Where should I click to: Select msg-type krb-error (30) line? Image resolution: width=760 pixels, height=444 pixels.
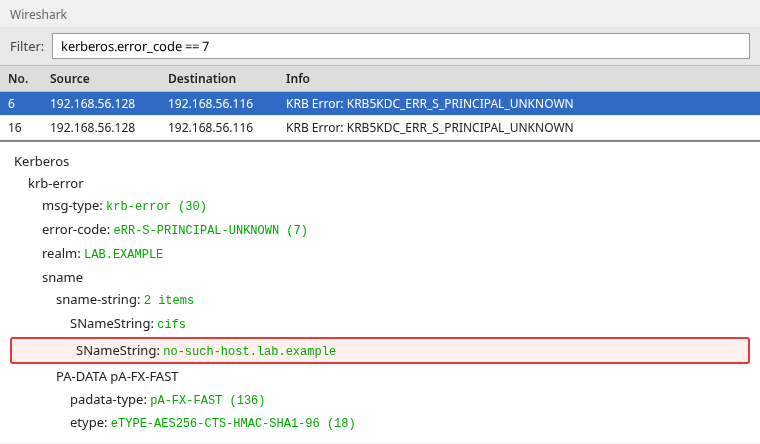click(x=125, y=206)
